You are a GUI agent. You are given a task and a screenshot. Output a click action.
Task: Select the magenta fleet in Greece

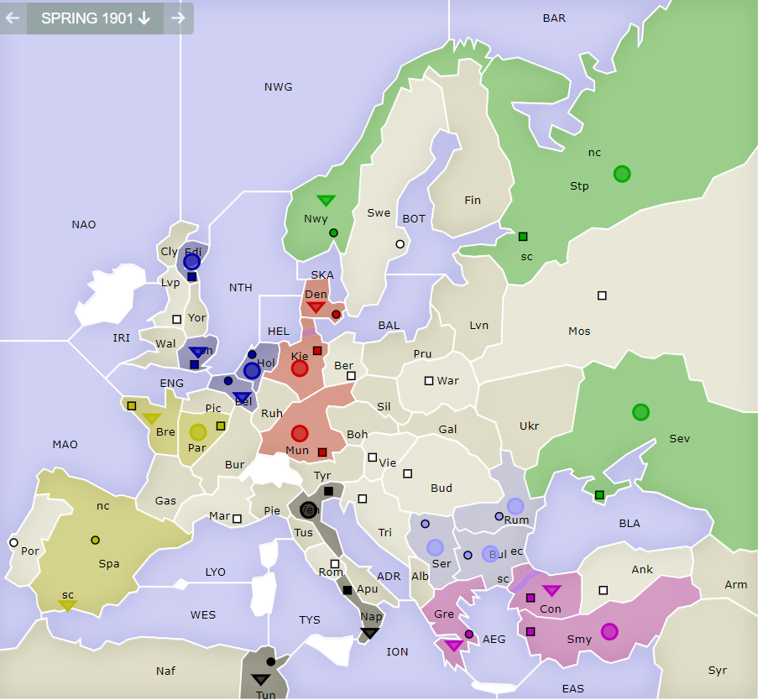(x=453, y=645)
